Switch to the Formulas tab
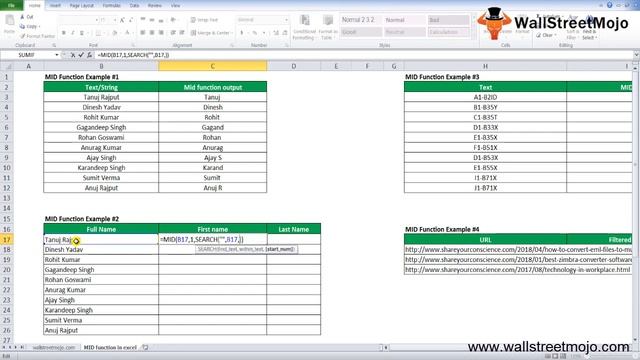 click(x=111, y=6)
